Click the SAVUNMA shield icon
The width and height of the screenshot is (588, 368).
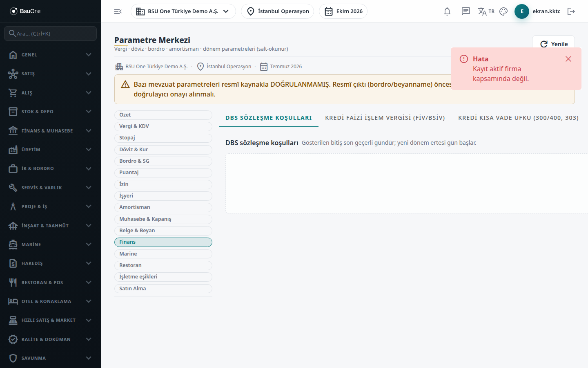[x=13, y=358]
